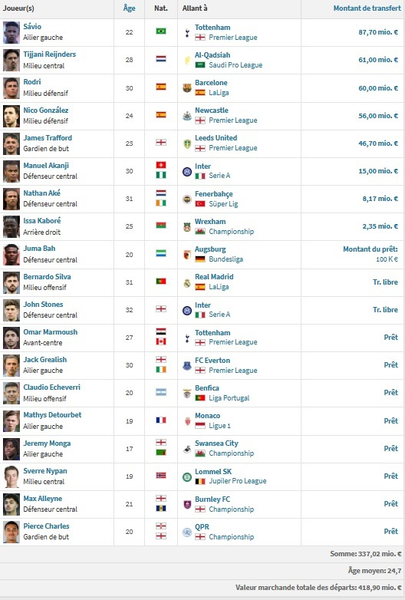Open Tijjani Reijnders player profile link

coord(49,54)
